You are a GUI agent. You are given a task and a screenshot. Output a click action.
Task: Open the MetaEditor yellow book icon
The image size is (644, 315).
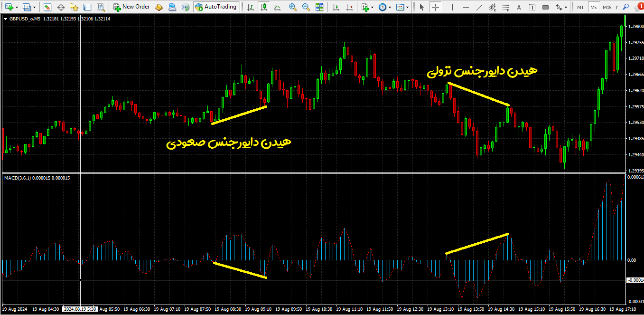click(159, 7)
